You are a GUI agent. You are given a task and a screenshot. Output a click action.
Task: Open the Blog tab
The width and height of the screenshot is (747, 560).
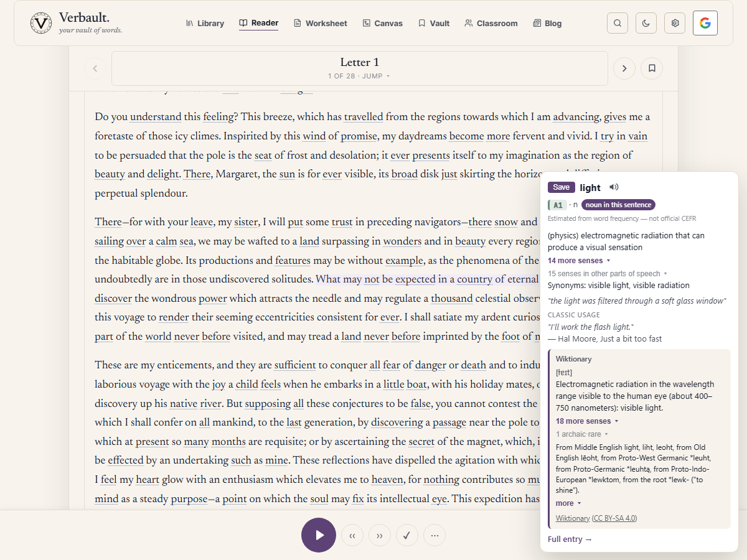(547, 23)
